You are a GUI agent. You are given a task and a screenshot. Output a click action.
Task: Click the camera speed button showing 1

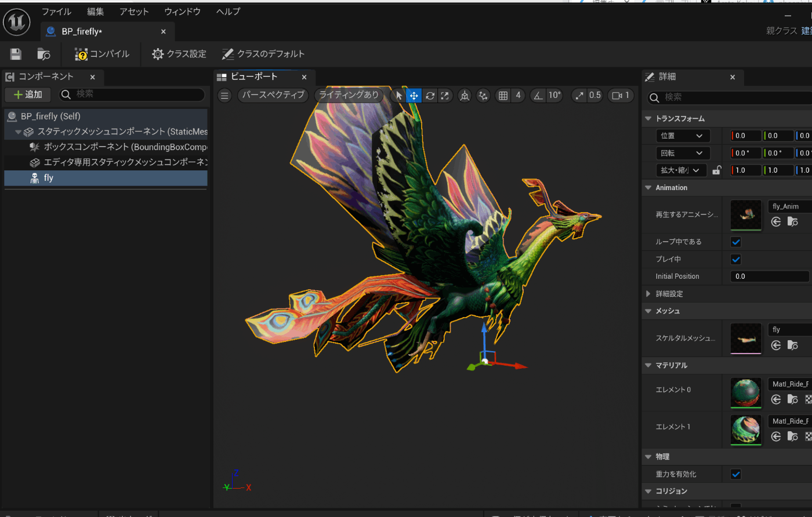[x=621, y=96]
